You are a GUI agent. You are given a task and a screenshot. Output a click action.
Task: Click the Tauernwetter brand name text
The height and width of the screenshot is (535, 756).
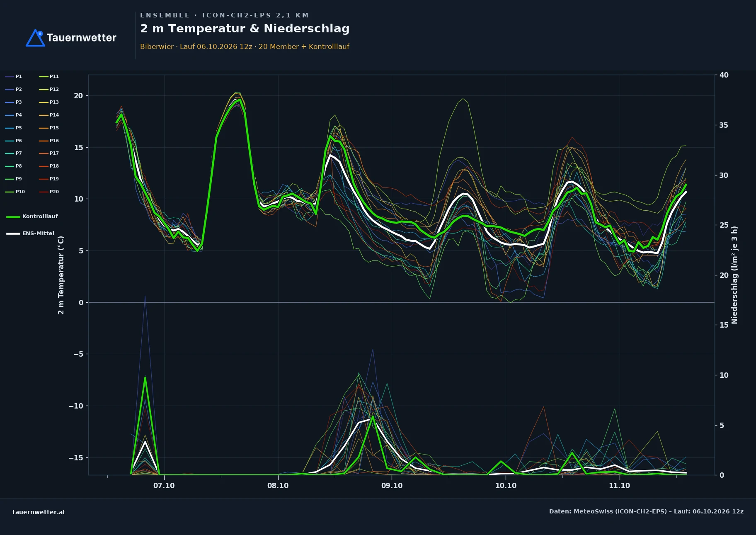coord(82,38)
